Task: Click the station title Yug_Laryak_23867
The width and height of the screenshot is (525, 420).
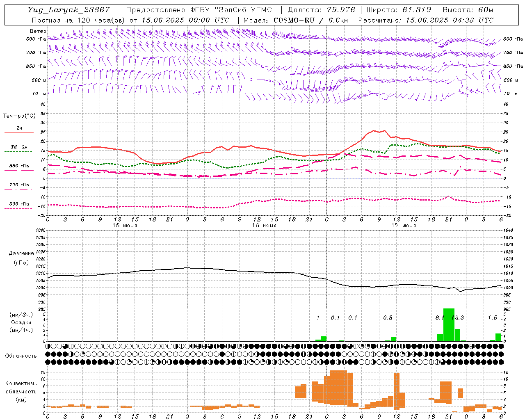Action: tap(69, 10)
